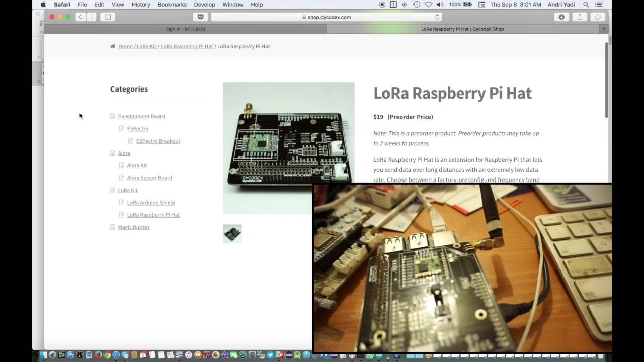Image resolution: width=644 pixels, height=362 pixels.
Task: Open the Apple menu
Action: click(x=43, y=5)
